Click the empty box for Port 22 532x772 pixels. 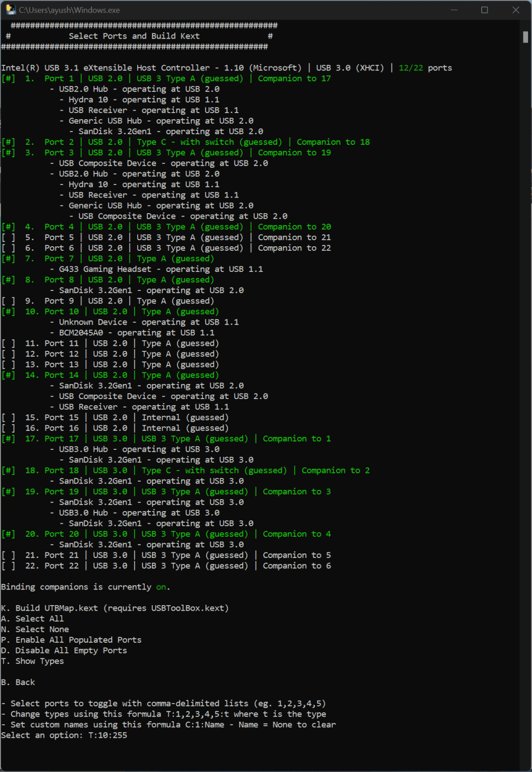9,566
